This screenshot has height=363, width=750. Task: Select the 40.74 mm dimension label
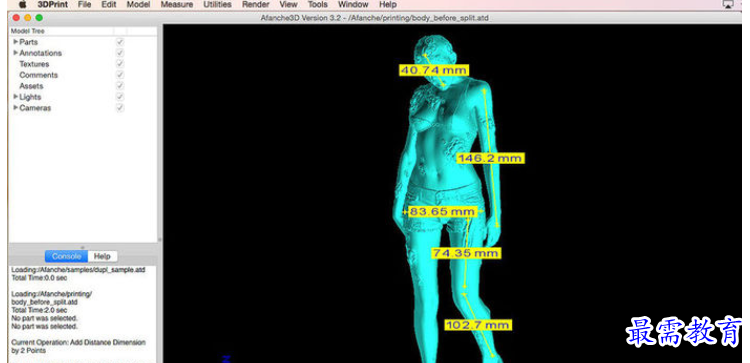pyautogui.click(x=433, y=70)
